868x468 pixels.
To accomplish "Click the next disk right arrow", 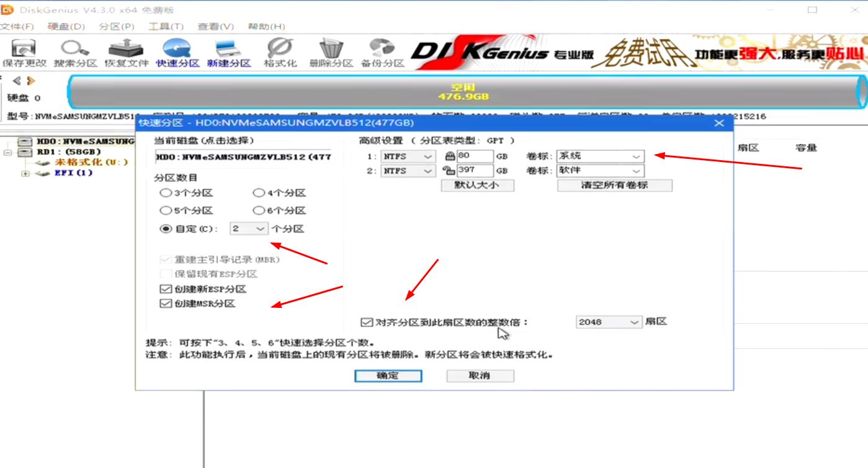I will click(31, 81).
